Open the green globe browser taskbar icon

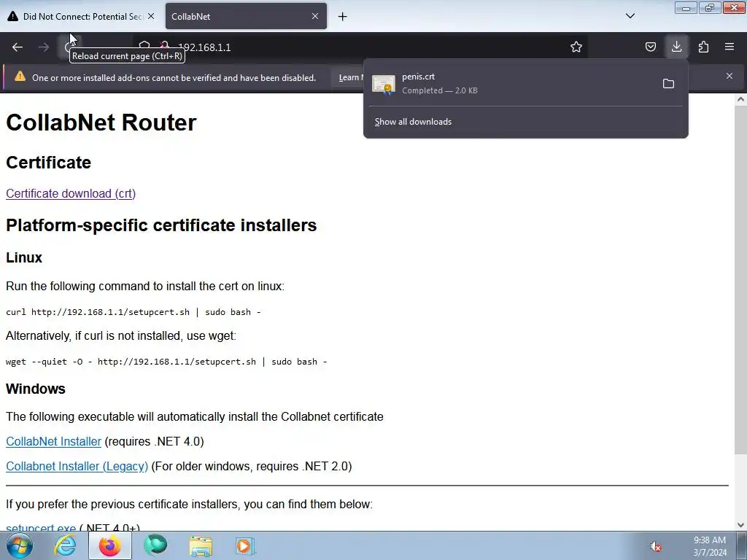click(155, 545)
